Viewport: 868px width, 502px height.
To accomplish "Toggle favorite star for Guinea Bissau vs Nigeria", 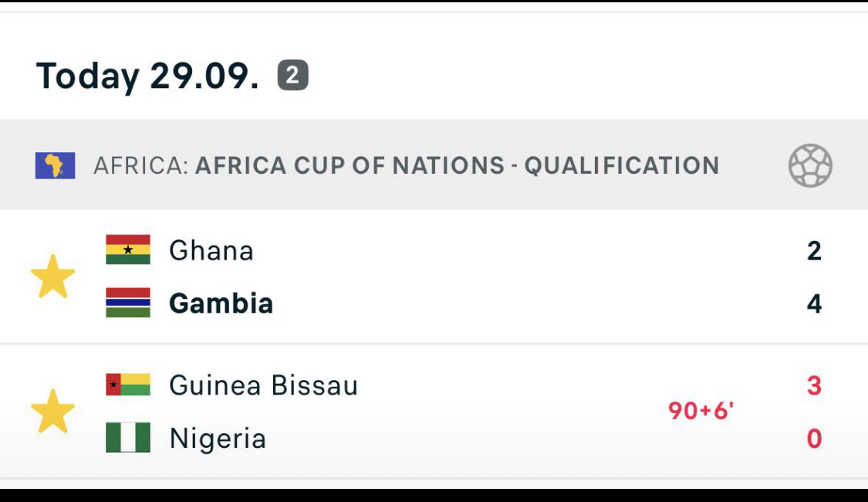I will 52,411.
